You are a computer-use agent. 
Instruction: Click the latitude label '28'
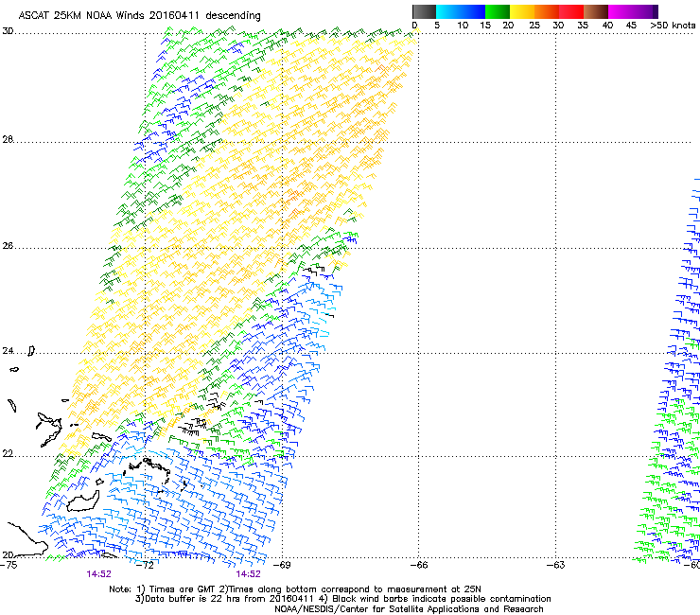(8, 139)
